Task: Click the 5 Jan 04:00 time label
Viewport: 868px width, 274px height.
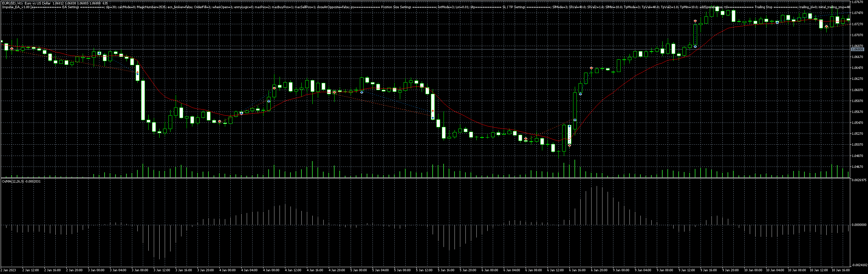Action: 380,270
